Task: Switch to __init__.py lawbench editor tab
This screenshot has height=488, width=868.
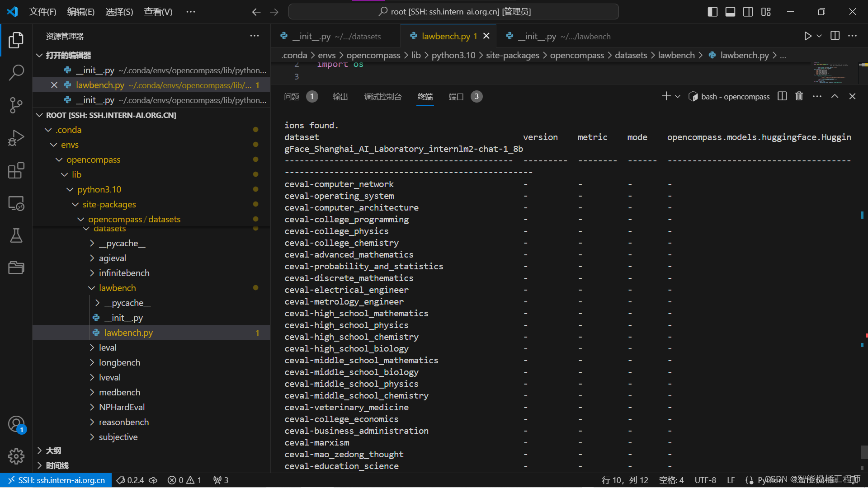Action: (x=563, y=36)
